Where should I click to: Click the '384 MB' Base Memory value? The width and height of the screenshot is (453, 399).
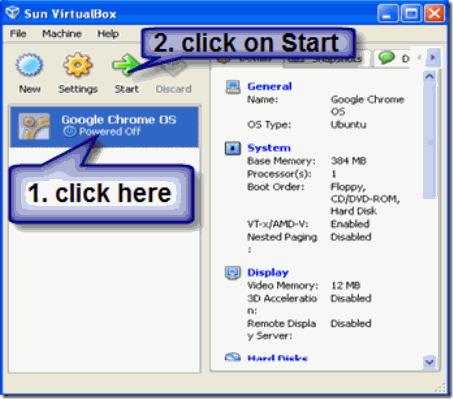(x=348, y=161)
